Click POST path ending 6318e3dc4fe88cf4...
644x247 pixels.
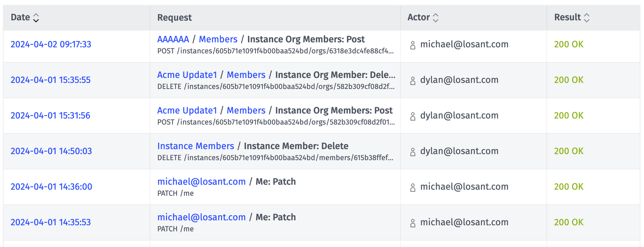pyautogui.click(x=275, y=51)
